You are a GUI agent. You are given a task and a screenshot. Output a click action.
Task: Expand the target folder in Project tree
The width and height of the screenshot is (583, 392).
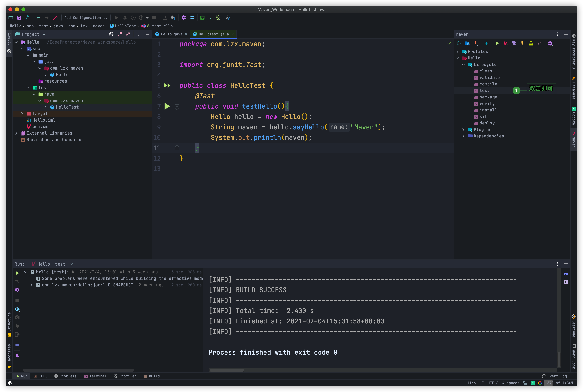22,114
